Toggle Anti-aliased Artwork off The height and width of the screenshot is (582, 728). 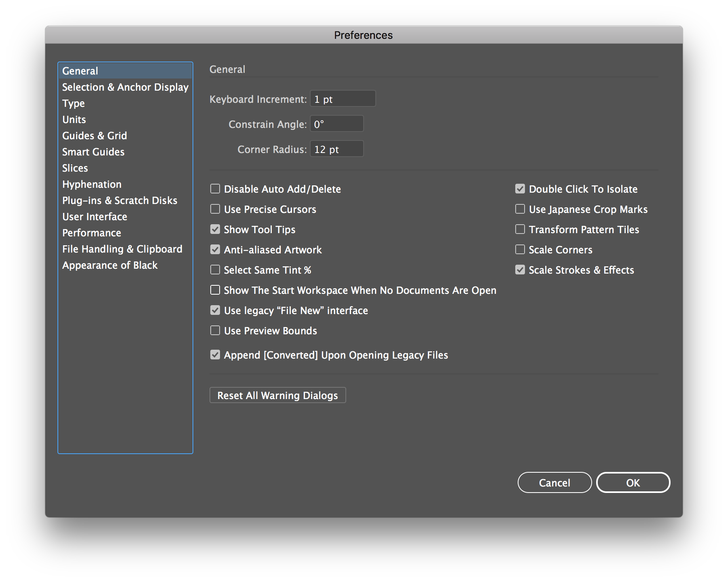215,250
